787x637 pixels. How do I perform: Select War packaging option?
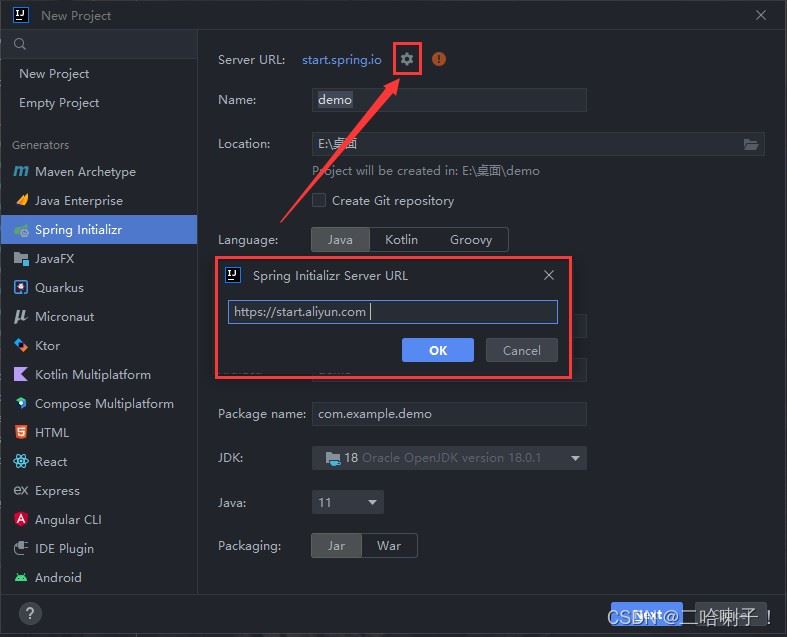pyautogui.click(x=389, y=546)
